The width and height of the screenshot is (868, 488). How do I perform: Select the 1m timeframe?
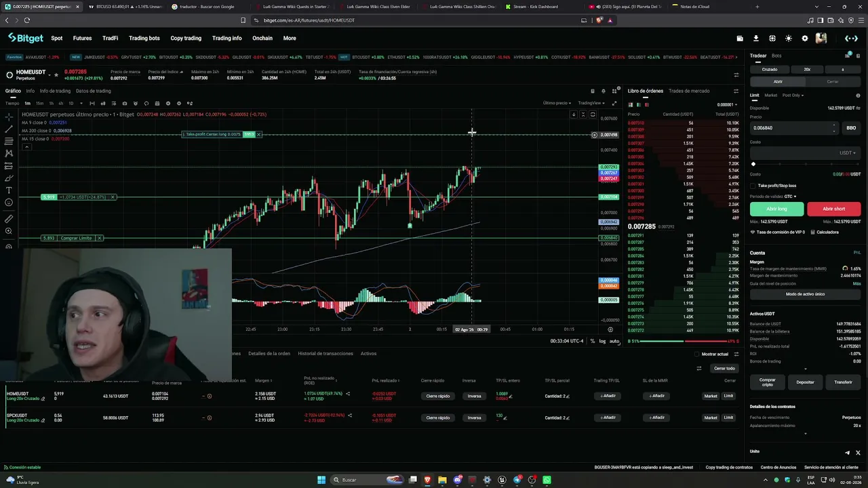click(28, 103)
